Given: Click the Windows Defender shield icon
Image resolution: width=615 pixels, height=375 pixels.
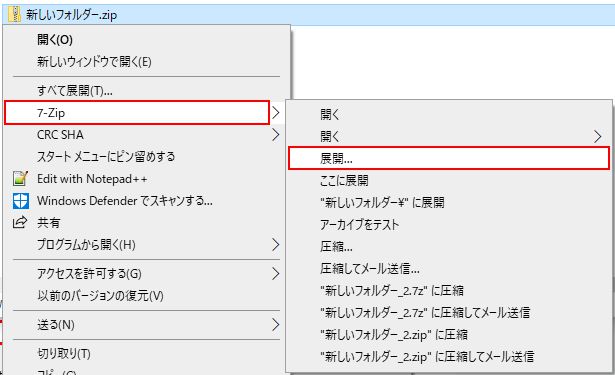Looking at the screenshot, I should [x=20, y=200].
